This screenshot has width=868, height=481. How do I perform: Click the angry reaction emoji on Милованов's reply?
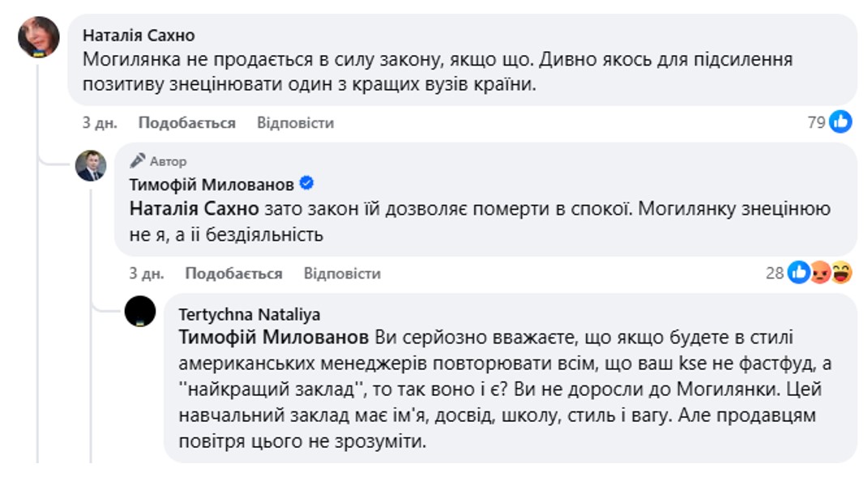click(820, 273)
